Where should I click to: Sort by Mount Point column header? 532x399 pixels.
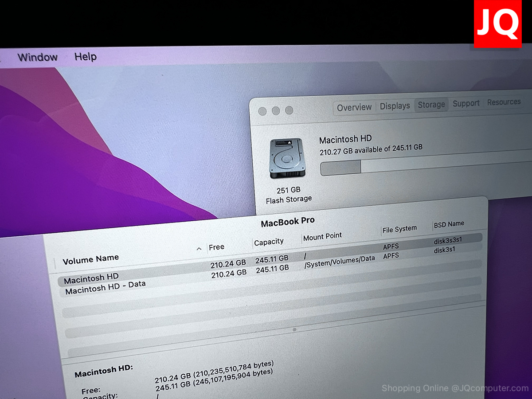pos(322,237)
